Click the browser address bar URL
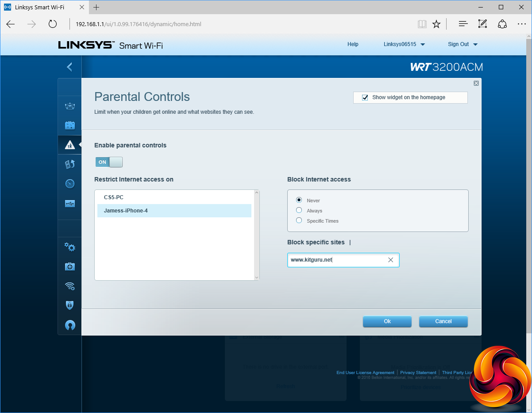The height and width of the screenshot is (413, 532). pos(139,24)
